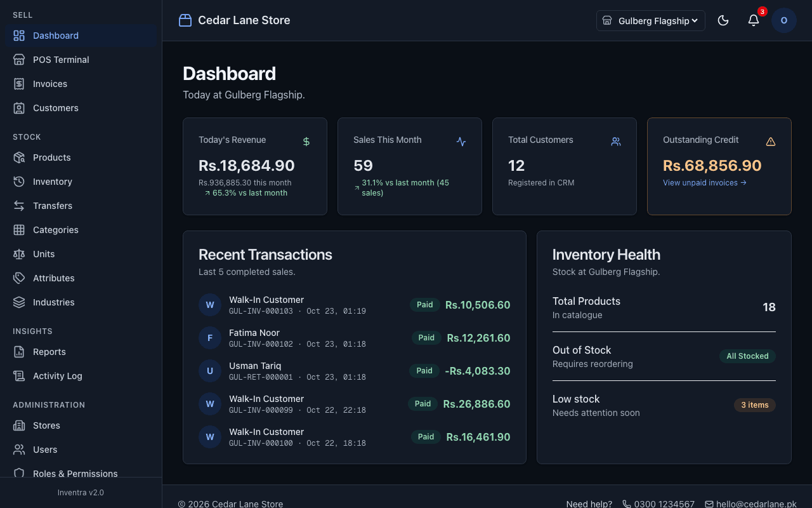Image resolution: width=812 pixels, height=508 pixels.
Task: Click the Industries layers icon
Action: pos(19,302)
